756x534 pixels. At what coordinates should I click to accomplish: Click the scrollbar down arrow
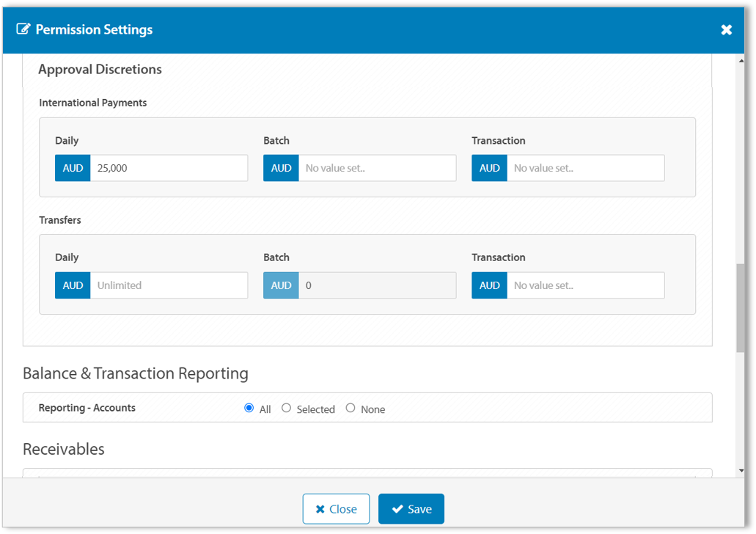(x=741, y=470)
